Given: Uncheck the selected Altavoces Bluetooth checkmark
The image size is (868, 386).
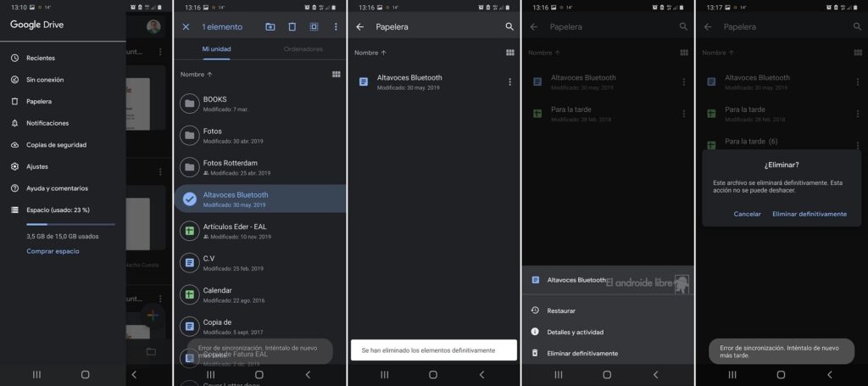Looking at the screenshot, I should 190,199.
